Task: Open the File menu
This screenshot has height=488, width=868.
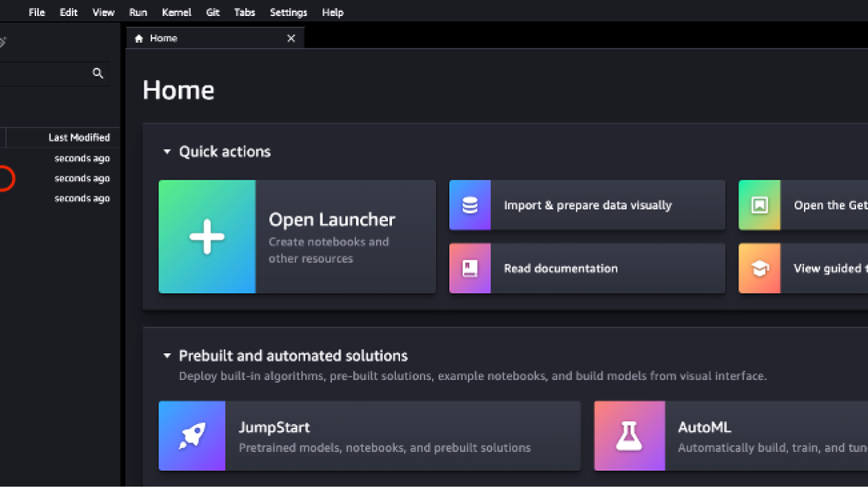Action: 37,12
